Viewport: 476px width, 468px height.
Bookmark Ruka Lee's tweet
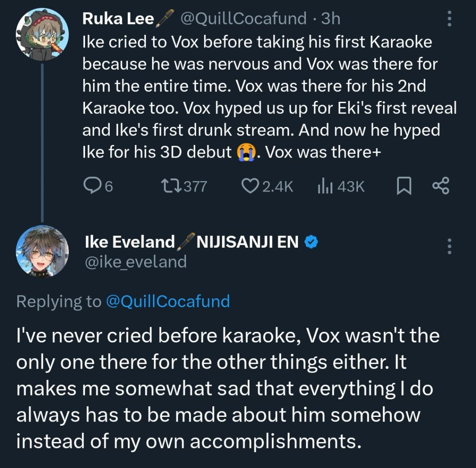(x=404, y=186)
